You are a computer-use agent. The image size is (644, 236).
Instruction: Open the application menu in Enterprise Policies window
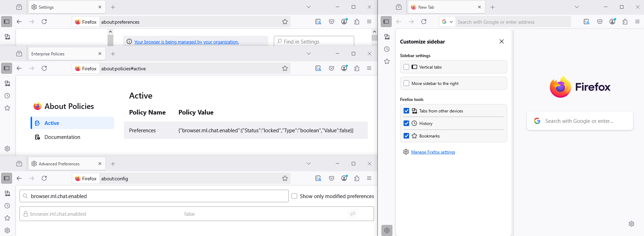point(369,68)
